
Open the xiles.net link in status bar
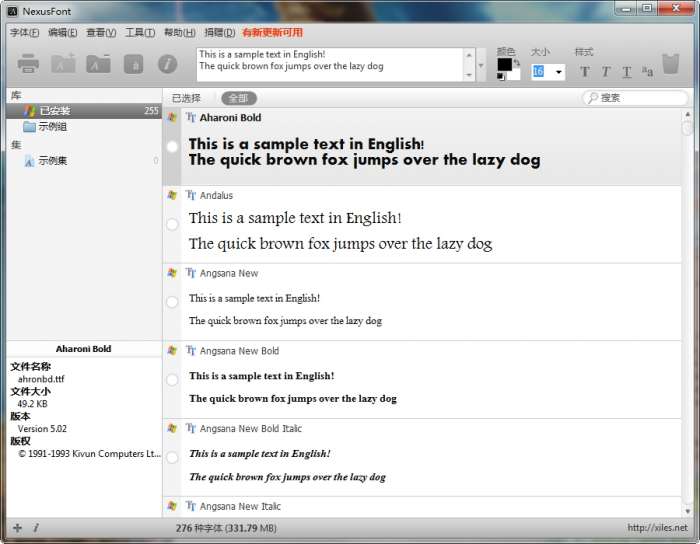pyautogui.click(x=657, y=528)
